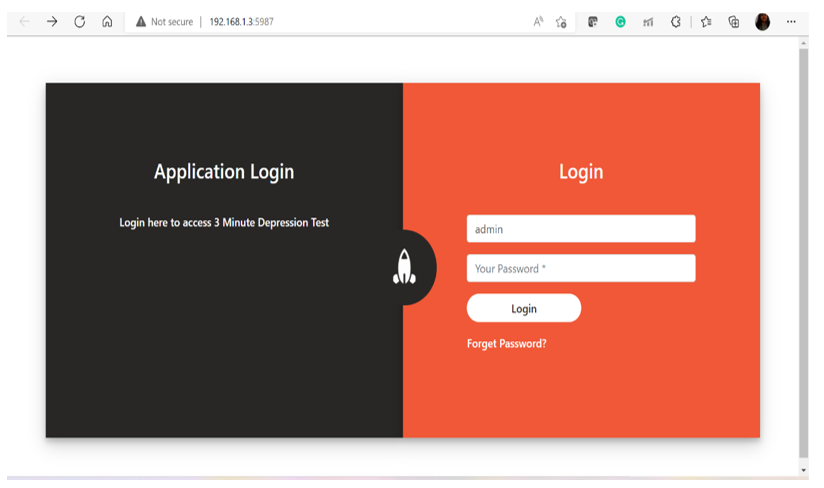Image resolution: width=824 pixels, height=488 pixels.
Task: Add this page to favorites star icon
Action: 562,21
